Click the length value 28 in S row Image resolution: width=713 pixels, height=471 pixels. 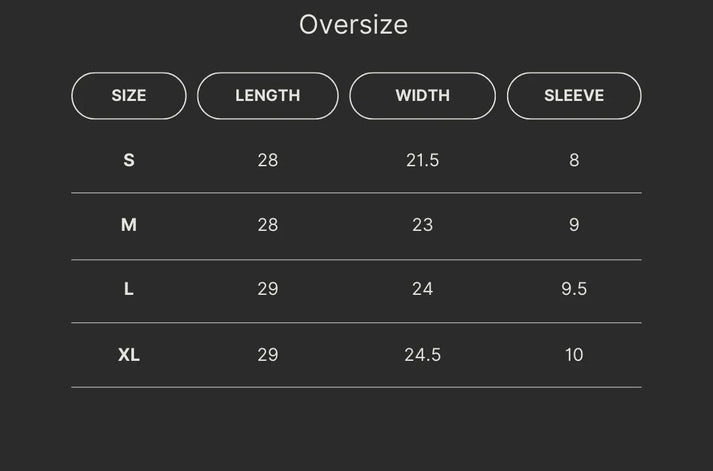click(268, 160)
